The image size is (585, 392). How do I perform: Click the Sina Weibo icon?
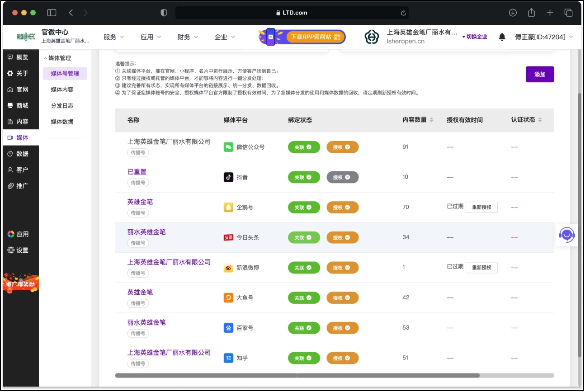228,268
